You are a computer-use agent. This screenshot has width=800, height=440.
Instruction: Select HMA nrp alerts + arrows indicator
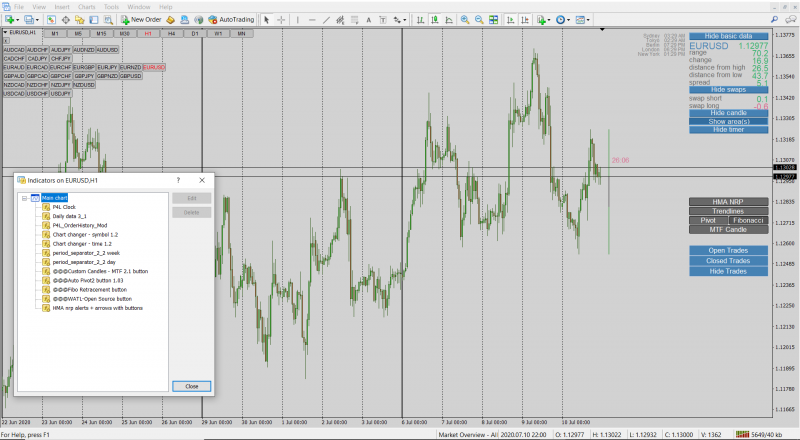tap(97, 308)
